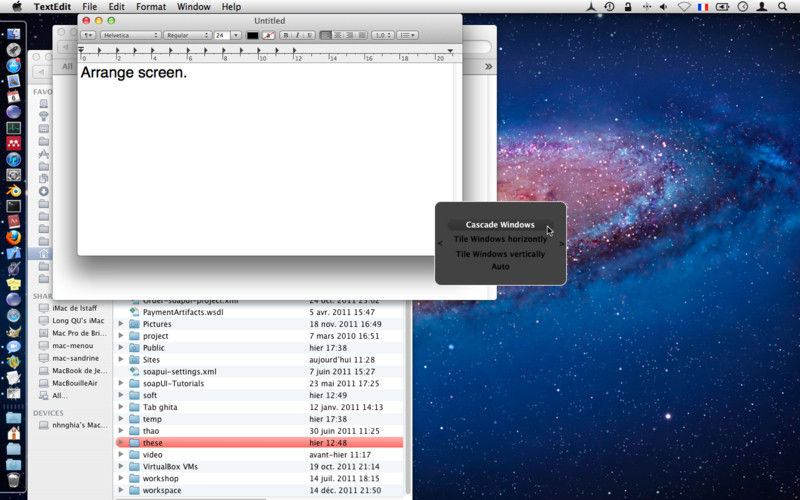Choose Cascade Windows in popup
Screen dimensions: 800x500
click(500, 224)
